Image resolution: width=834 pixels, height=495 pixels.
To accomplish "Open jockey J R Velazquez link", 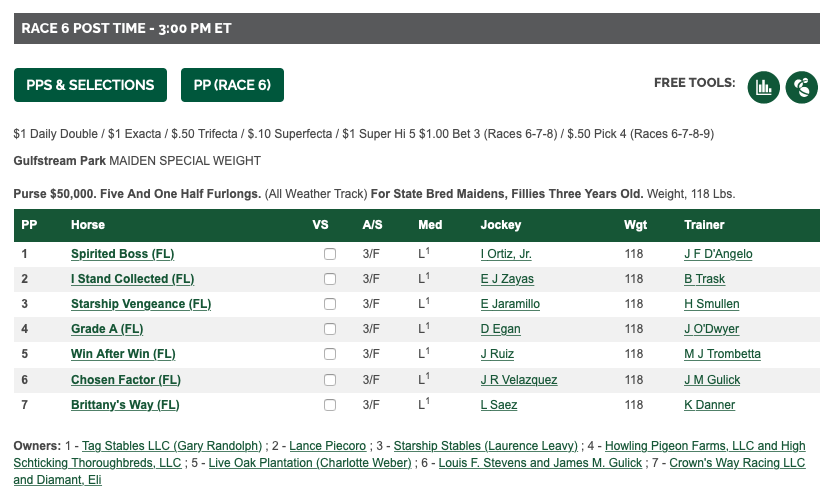I will point(519,380).
